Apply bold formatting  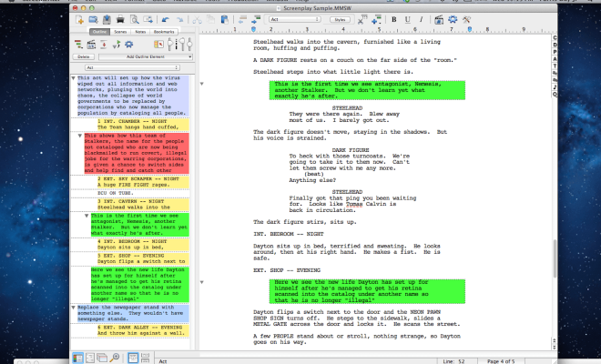click(x=393, y=19)
